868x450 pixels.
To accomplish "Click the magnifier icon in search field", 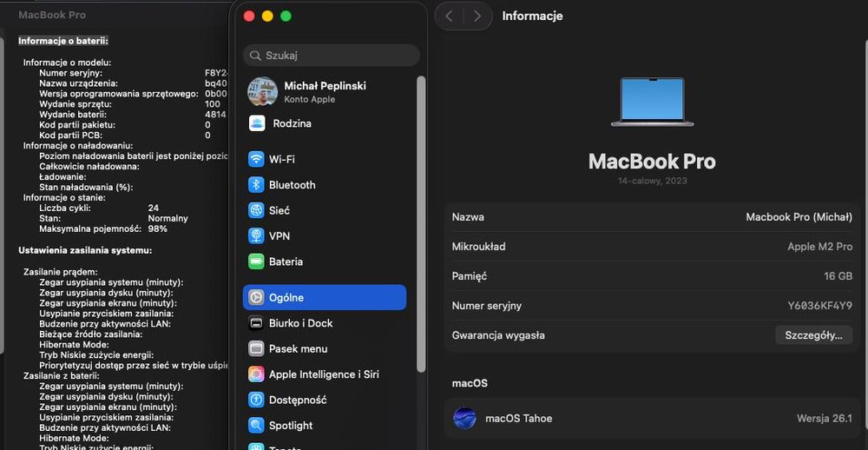I will pos(255,56).
